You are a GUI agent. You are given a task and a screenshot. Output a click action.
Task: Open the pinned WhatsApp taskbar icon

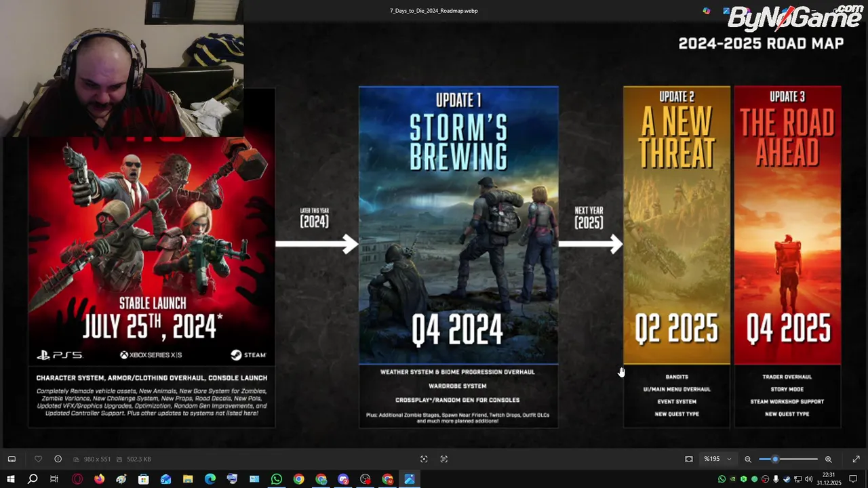277,479
